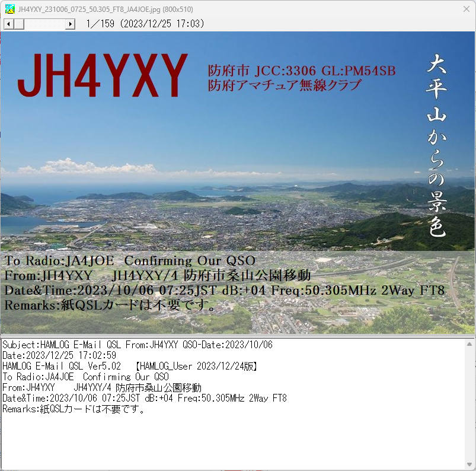Go to next image with right arrow
Image resolution: width=476 pixels, height=471 pixels.
70,24
